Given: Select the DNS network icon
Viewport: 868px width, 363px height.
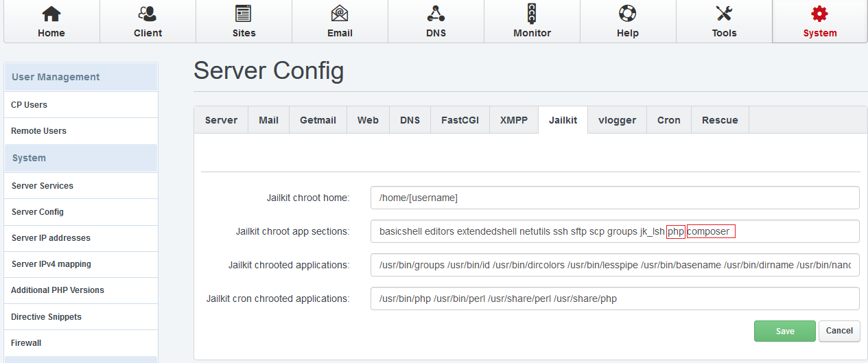Looking at the screenshot, I should pyautogui.click(x=436, y=14).
